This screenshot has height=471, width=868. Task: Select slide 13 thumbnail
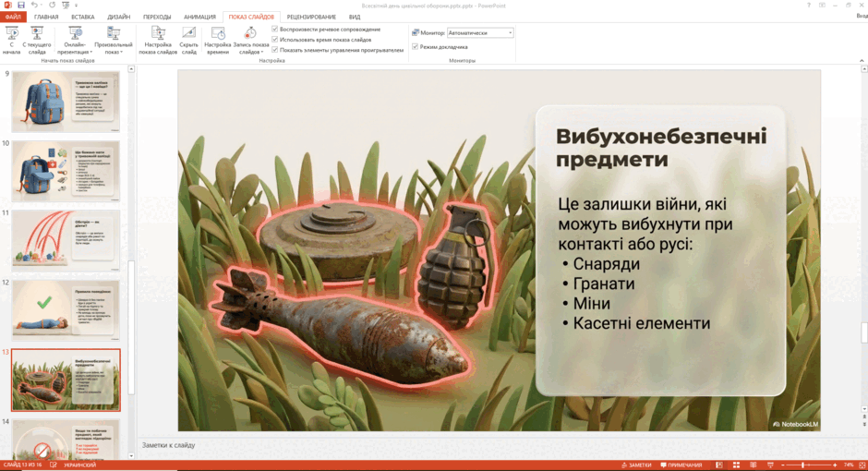[66, 380]
